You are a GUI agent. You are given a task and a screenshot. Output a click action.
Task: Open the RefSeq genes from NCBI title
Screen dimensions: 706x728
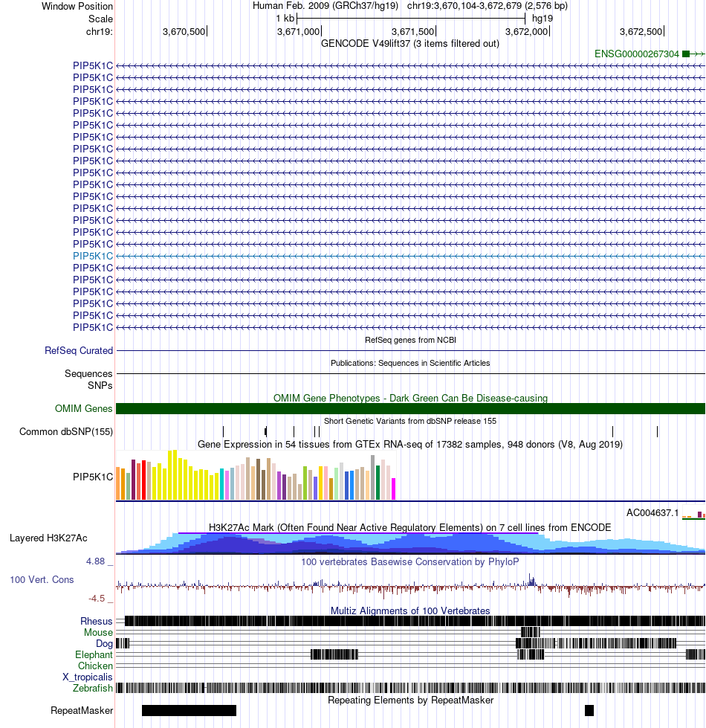(410, 340)
